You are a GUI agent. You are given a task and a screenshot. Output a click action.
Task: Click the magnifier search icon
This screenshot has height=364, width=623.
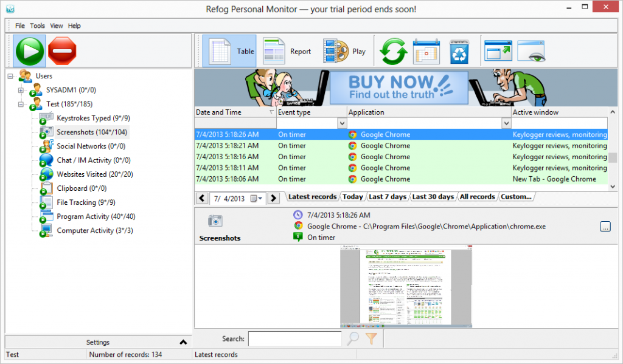353,339
